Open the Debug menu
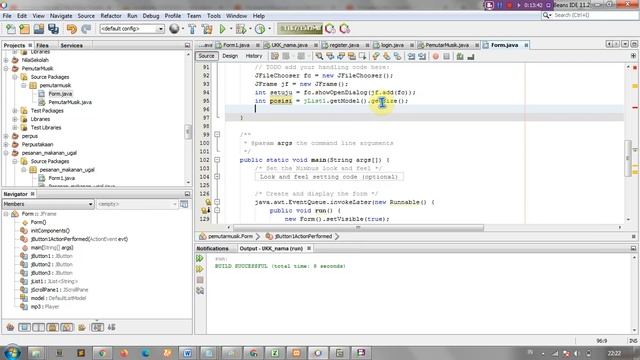The image size is (640, 360). 151,16
